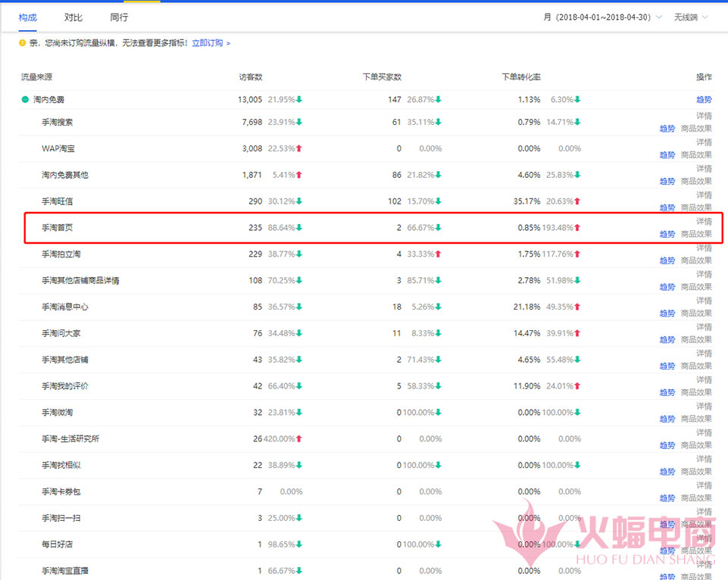The width and height of the screenshot is (728, 580).
Task: View 趋势 for 手淘首页 row
Action: coord(667,234)
